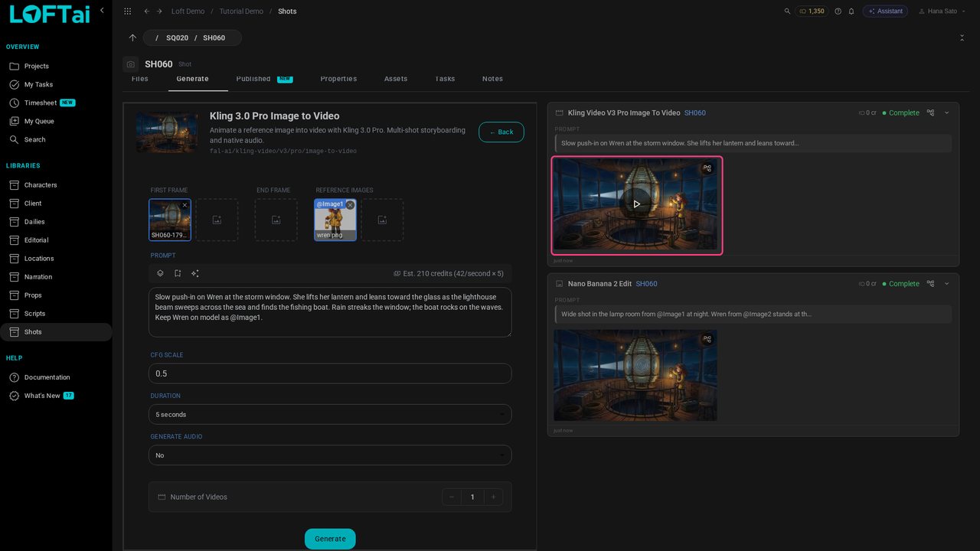Click the CFG Scale input field
Screen dimensions: 980x551
(330, 373)
